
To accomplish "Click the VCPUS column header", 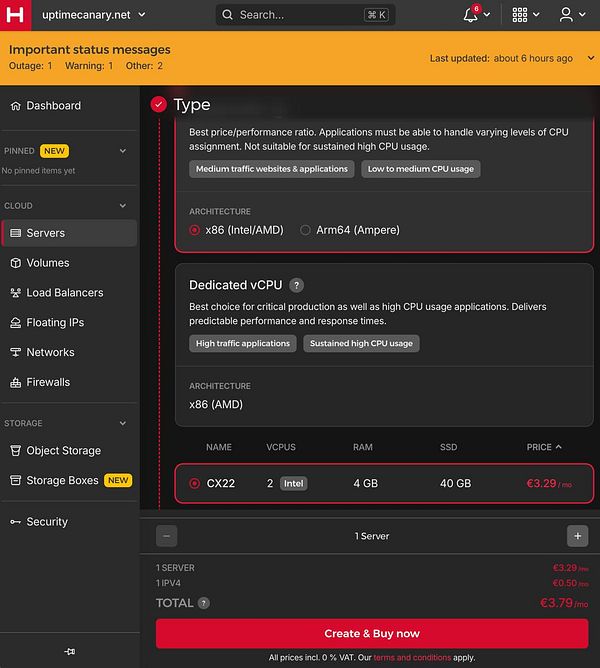I will (281, 447).
